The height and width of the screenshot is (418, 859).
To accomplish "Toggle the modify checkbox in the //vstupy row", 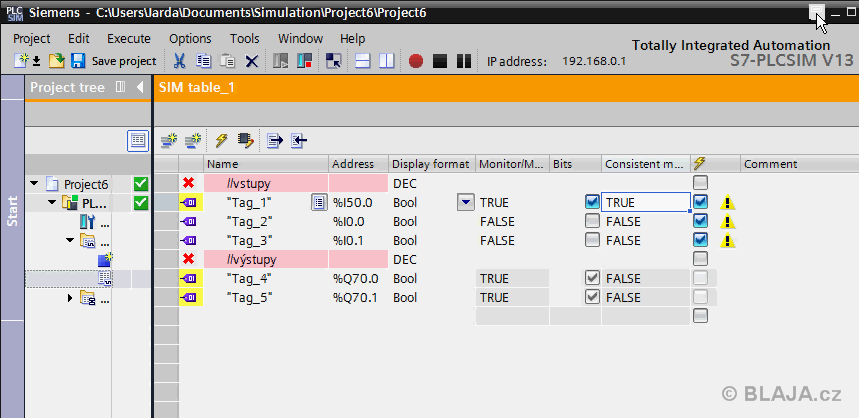I will [x=700, y=183].
